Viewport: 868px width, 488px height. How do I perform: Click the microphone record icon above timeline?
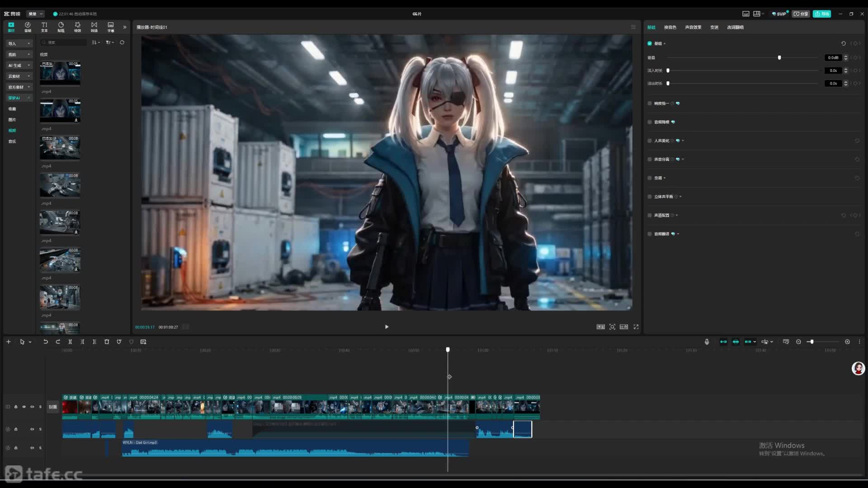coord(707,342)
